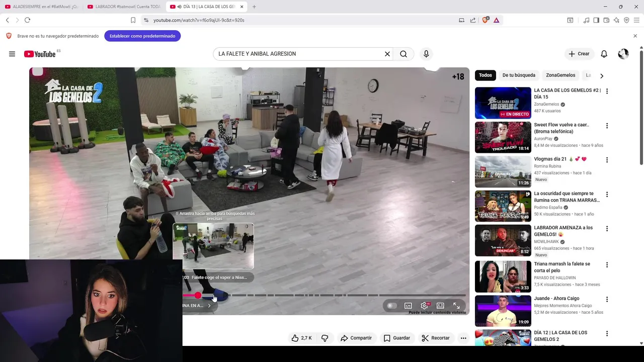644x362 pixels.
Task: Dismiss the default browser banner
Action: click(635, 36)
